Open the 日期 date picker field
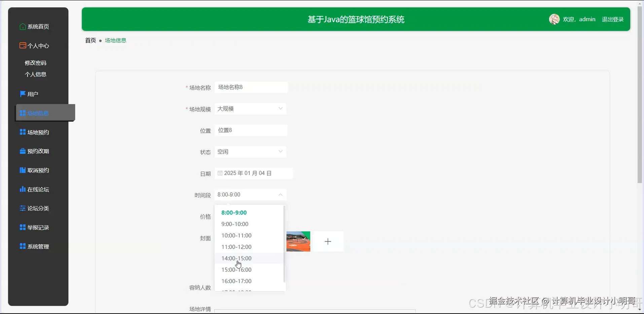This screenshot has height=314, width=644. click(x=254, y=173)
